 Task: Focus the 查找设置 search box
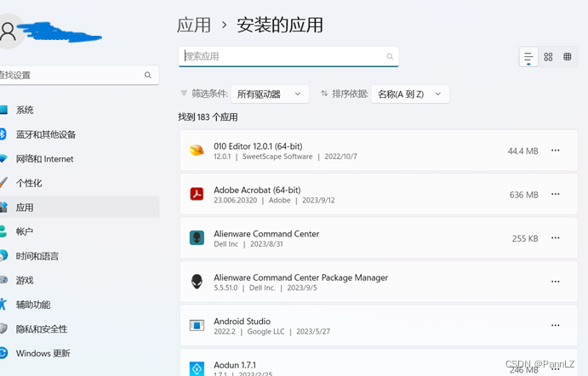[77, 75]
